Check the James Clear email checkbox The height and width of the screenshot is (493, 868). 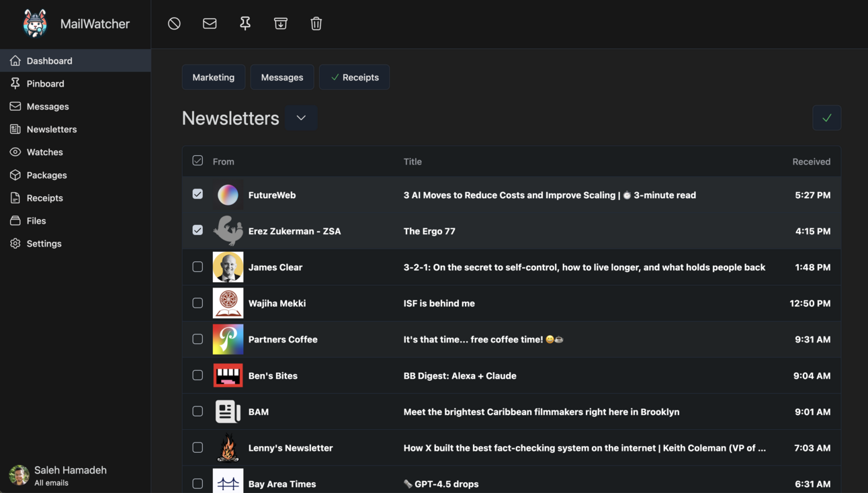198,267
